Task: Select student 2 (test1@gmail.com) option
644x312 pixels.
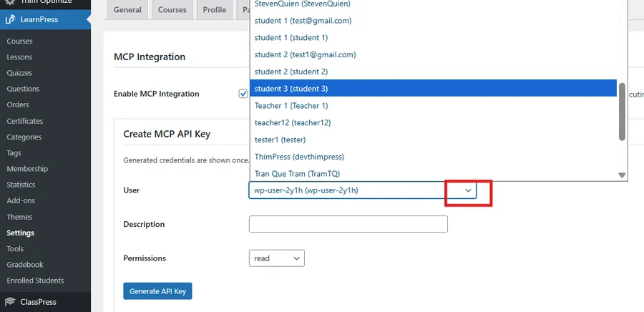Action: [434, 54]
